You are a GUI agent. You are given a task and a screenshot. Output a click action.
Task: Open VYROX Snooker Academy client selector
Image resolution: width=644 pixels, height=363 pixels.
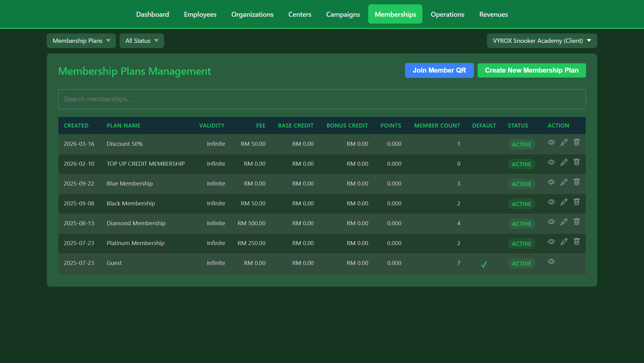(x=542, y=41)
